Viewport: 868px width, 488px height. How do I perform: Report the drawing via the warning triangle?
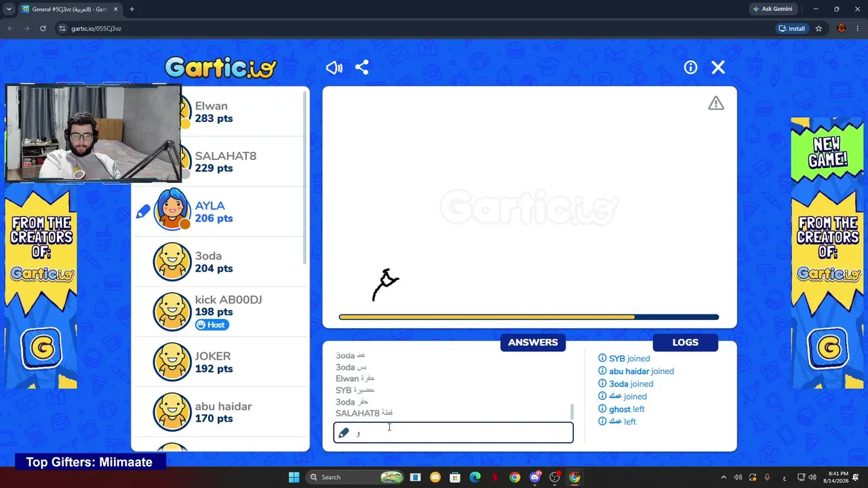(716, 103)
